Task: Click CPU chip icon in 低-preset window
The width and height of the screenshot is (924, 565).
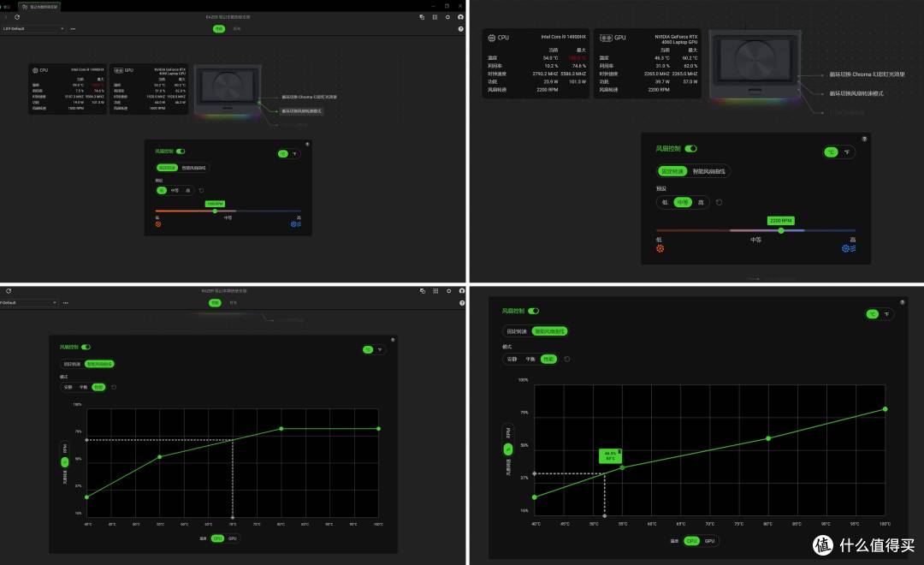Action: click(35, 70)
